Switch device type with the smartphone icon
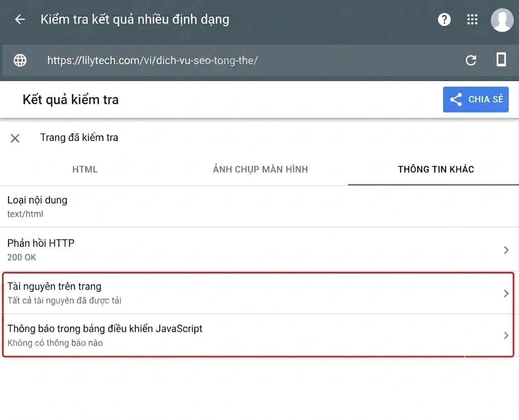Viewport: 519px width, 420px height. pyautogui.click(x=501, y=60)
